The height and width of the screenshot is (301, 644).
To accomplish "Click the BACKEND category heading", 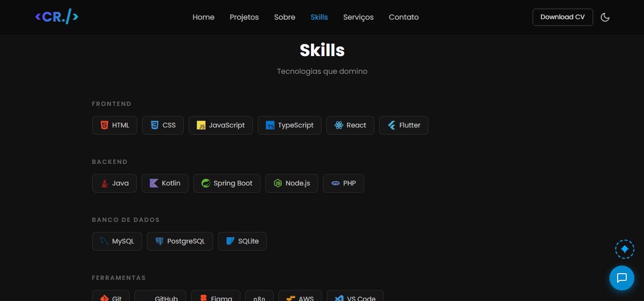I will pyautogui.click(x=110, y=162).
